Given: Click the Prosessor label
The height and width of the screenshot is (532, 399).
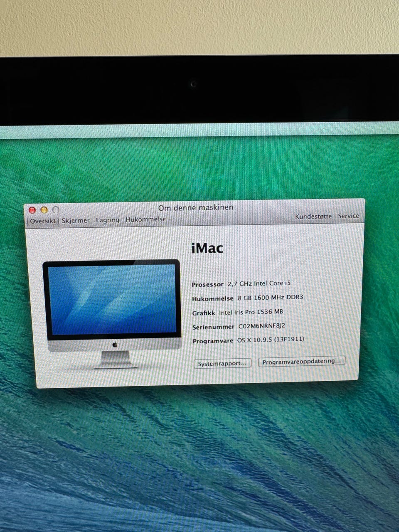Looking at the screenshot, I should coord(208,285).
